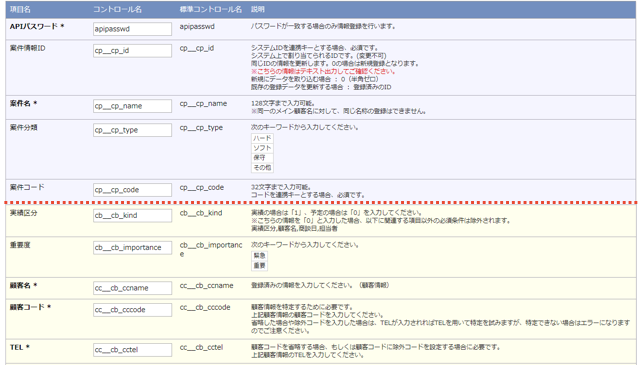Click the 実績区分,顧客名,商談日,担当者 text line
Viewport: 640px width, 366px height.
coord(294,229)
